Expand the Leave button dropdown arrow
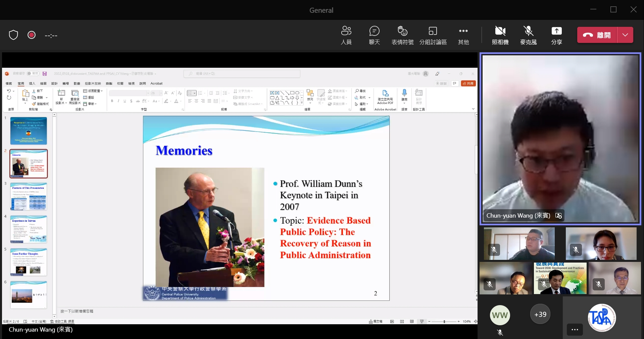The height and width of the screenshot is (339, 644). [625, 35]
